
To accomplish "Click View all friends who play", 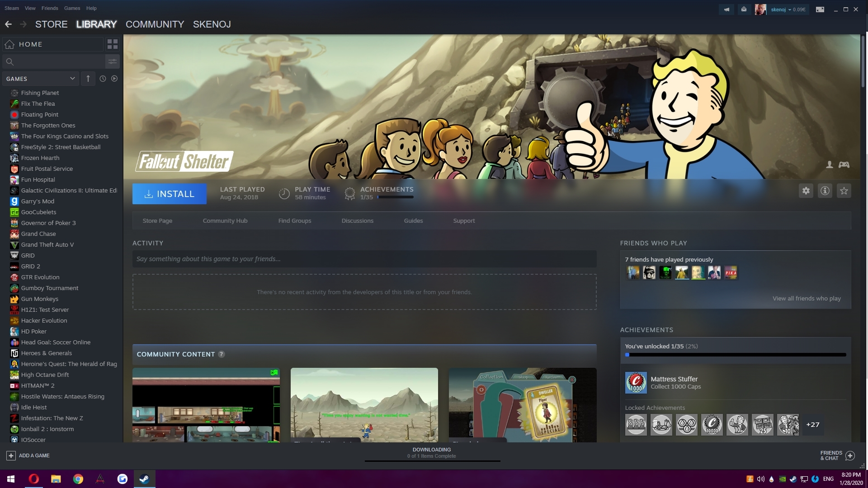I will click(x=807, y=299).
